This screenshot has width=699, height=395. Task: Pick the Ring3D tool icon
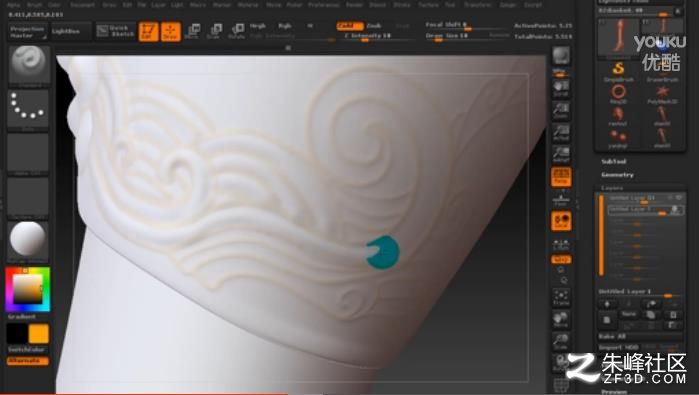[x=618, y=94]
